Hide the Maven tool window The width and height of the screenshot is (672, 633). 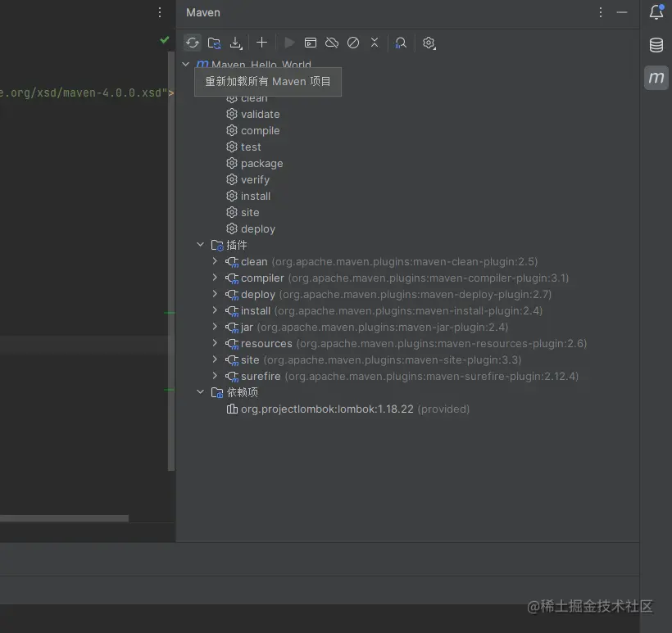point(622,12)
